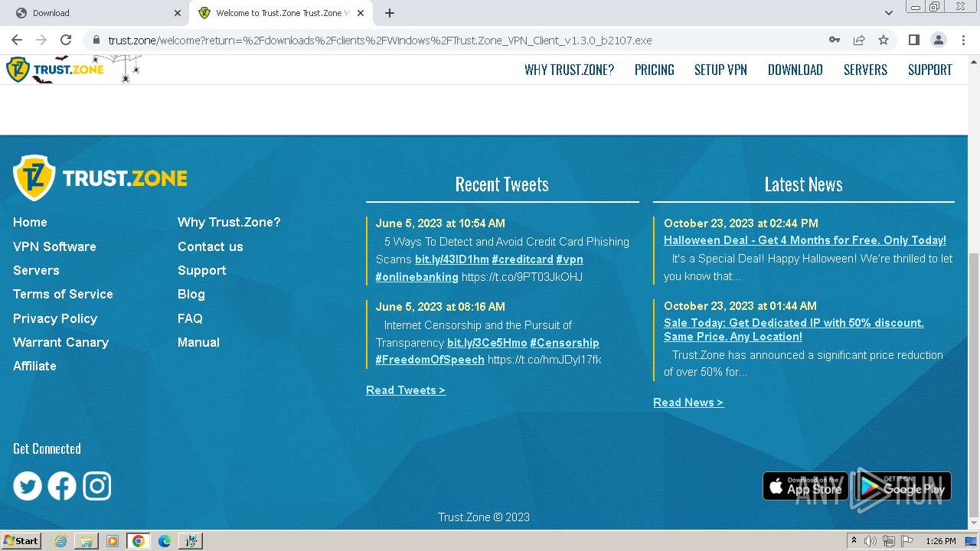
Task: Click the Trust.Zone header logo
Action: click(x=55, y=70)
